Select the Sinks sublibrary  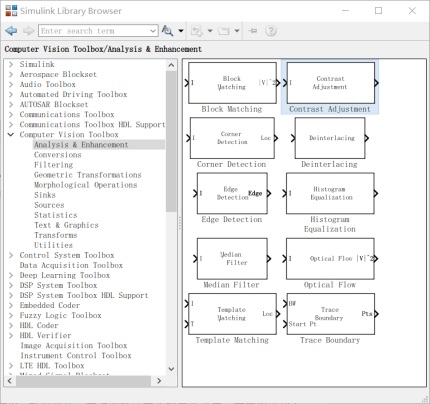point(45,195)
